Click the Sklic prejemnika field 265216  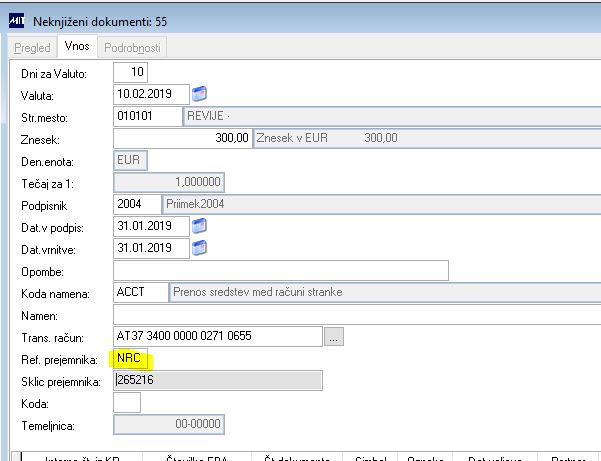[x=218, y=381]
